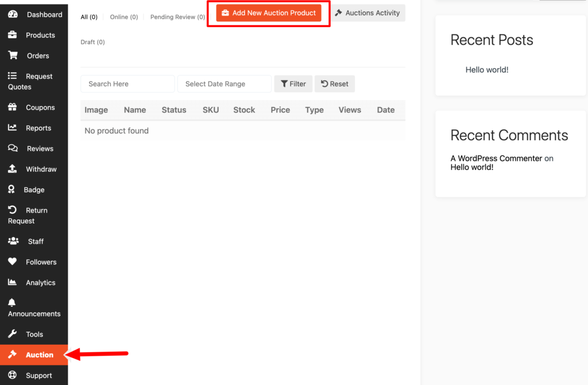Click the Name column header

135,110
